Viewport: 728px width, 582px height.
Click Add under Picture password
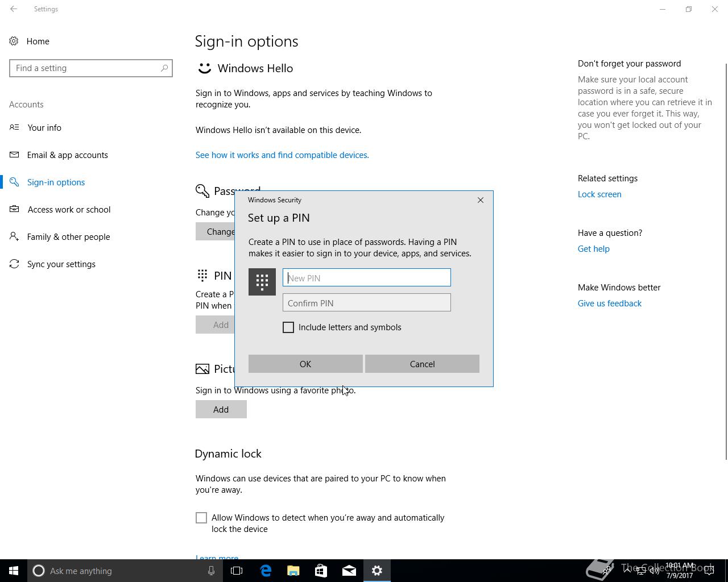pos(221,409)
